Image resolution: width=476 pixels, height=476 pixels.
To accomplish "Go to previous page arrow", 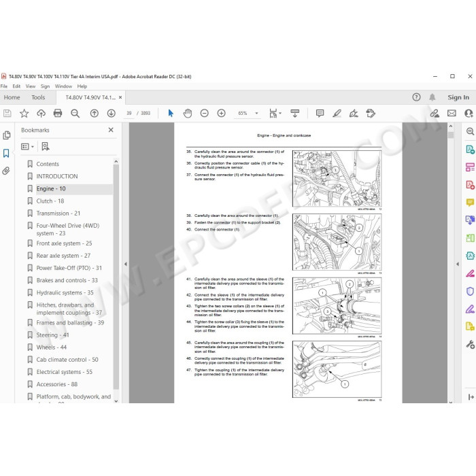I will click(95, 114).
